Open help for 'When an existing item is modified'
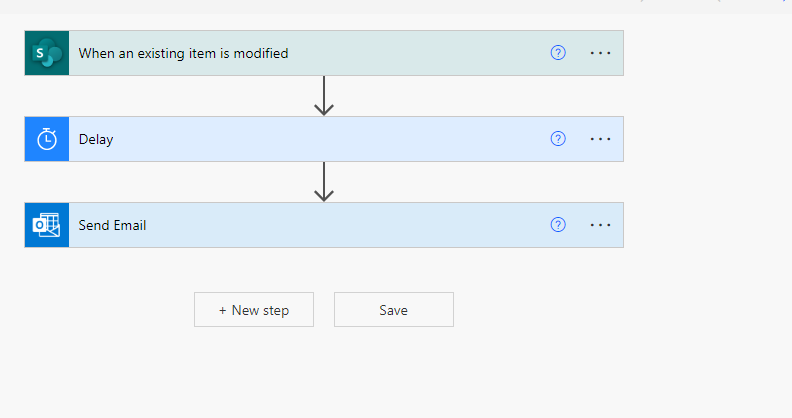The width and height of the screenshot is (792, 418). point(558,53)
